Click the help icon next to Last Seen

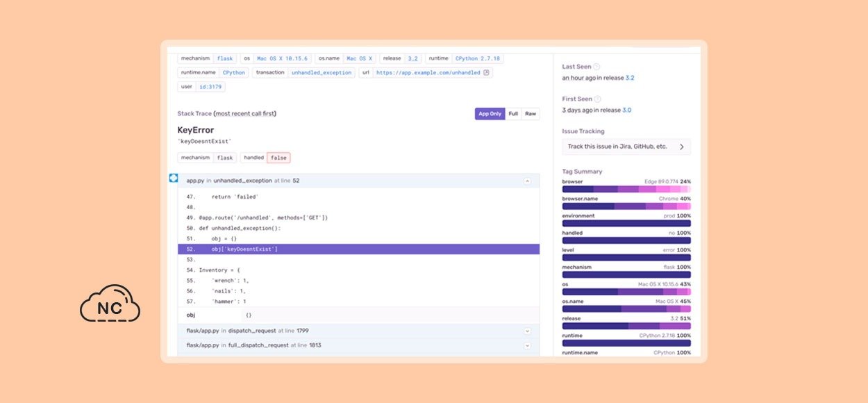596,67
